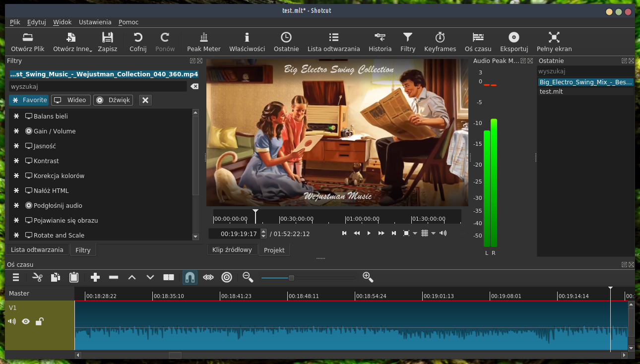This screenshot has height=364, width=640.
Task: Show the Peak Meter panel
Action: pos(204,42)
